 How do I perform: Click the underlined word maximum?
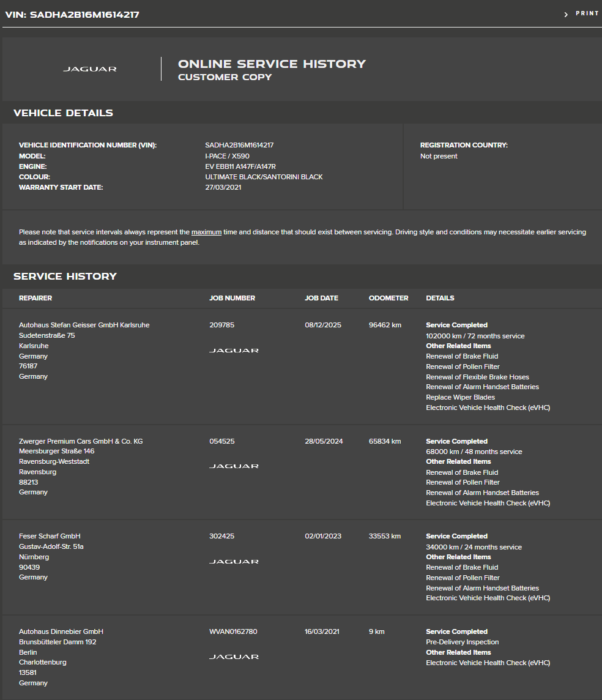coord(206,232)
